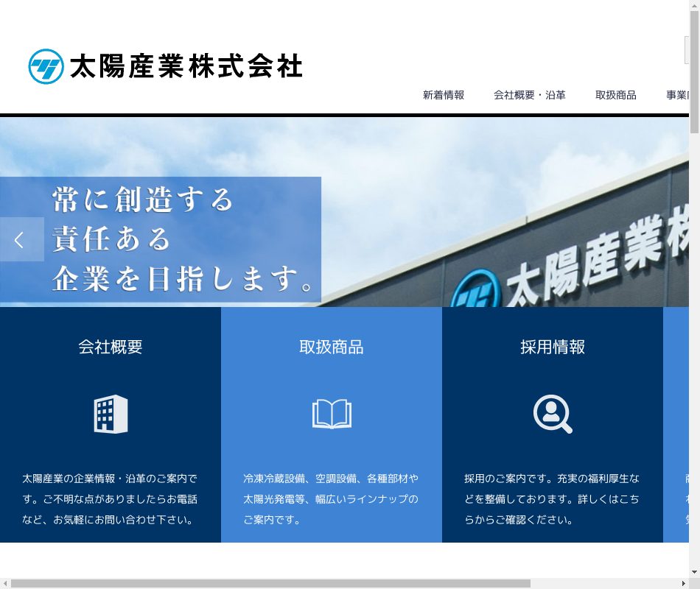This screenshot has height=589, width=700.
Task: Open the 新着情報 menu item
Action: point(444,95)
